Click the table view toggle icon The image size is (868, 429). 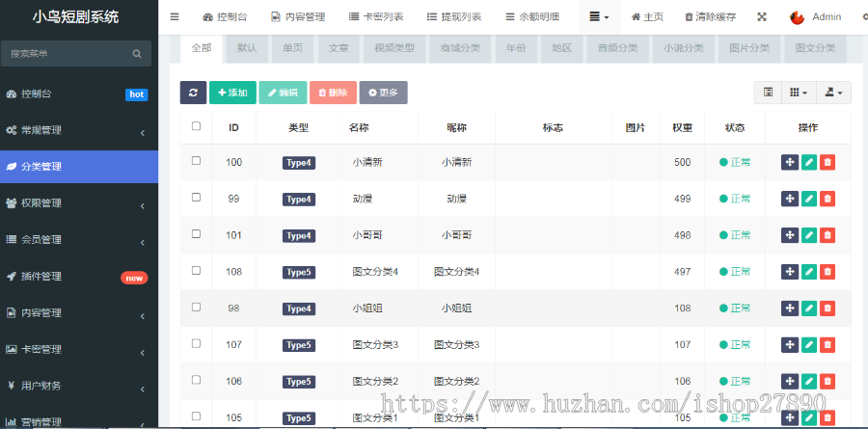768,93
